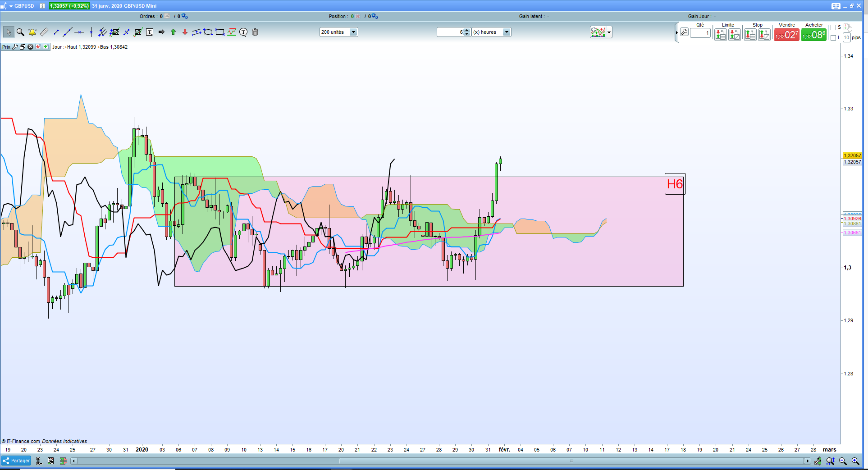Click the zoom-area magnifier at bottom right
The height and width of the screenshot is (470, 868).
[830, 461]
